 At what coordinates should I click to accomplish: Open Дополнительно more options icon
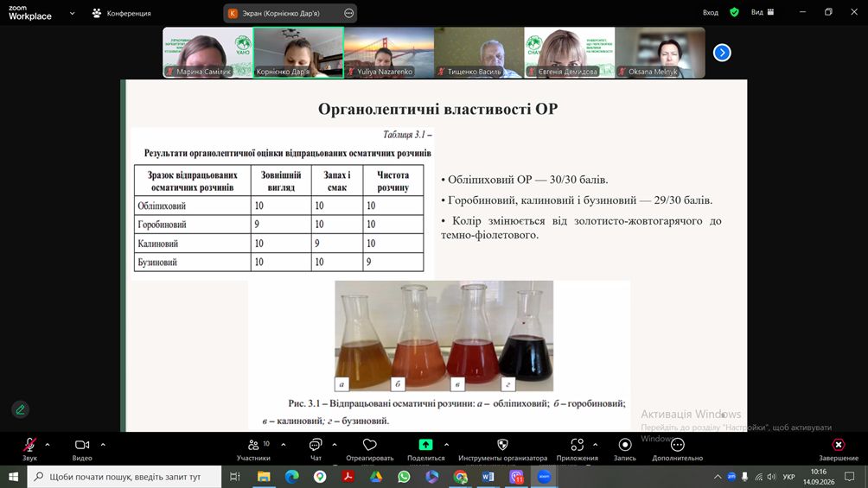point(678,445)
